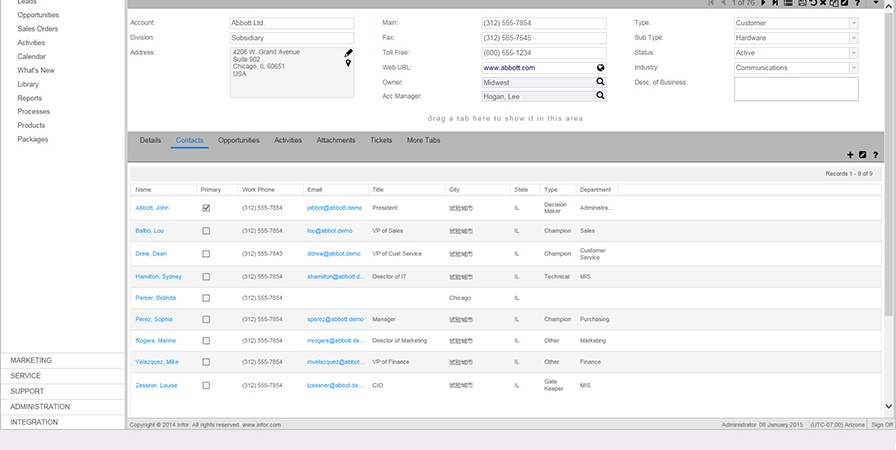Click the page scrollbar up arrow
896x450 pixels.
point(889,6)
